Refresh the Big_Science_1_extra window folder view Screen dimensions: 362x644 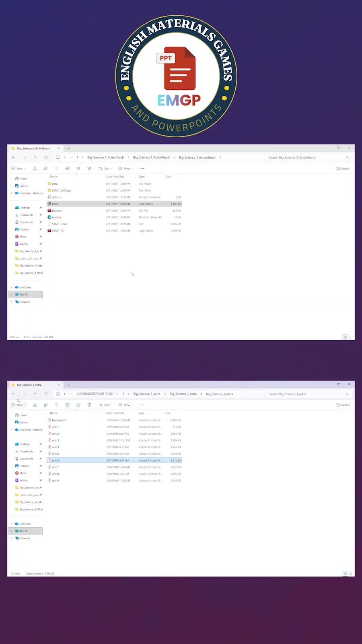click(46, 394)
